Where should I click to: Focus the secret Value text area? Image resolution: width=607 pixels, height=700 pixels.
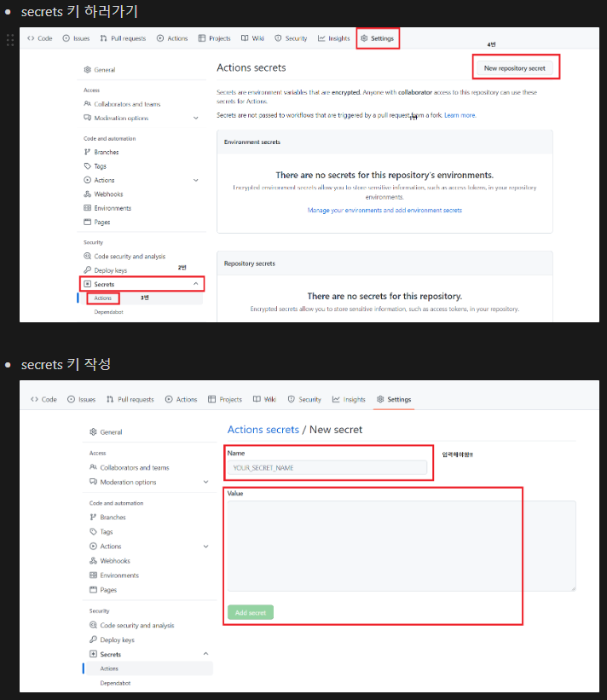pos(402,546)
